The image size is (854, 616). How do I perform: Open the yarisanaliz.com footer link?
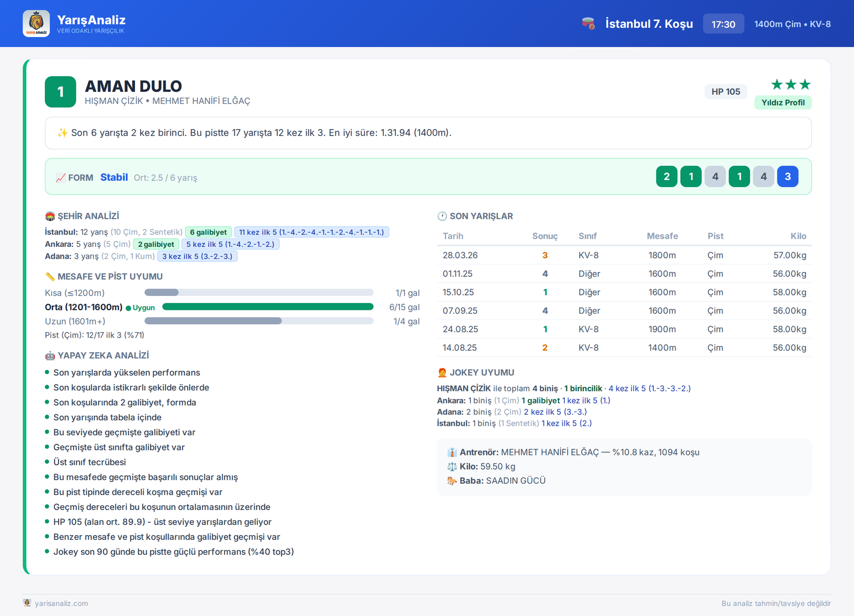(x=61, y=603)
